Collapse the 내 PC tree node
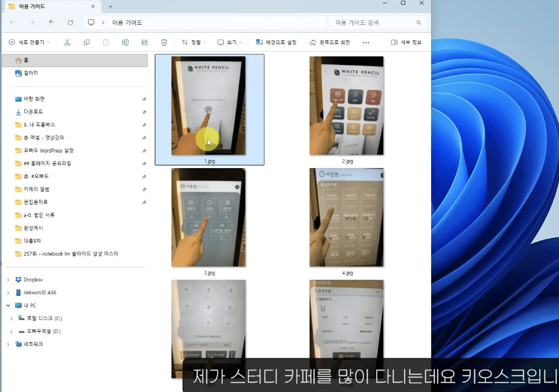The height and width of the screenshot is (392, 559). pos(8,306)
